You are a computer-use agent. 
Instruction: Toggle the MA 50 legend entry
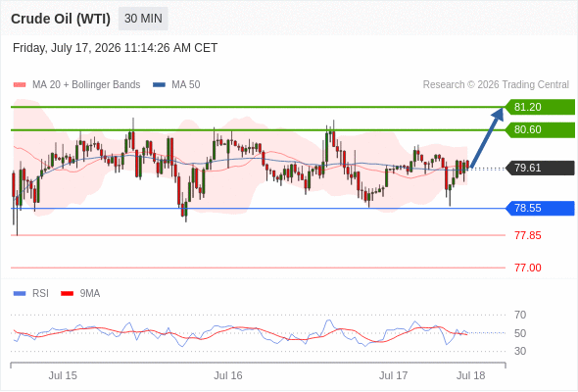(176, 85)
